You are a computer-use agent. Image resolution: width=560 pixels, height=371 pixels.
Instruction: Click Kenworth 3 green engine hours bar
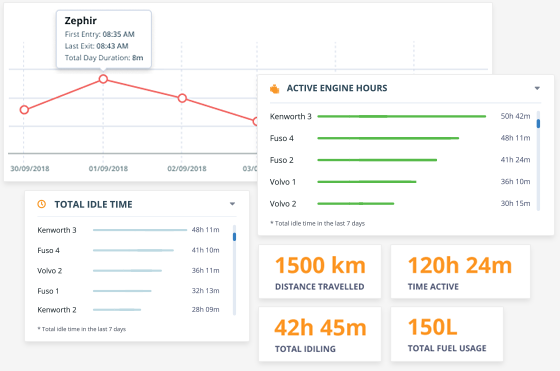click(402, 116)
